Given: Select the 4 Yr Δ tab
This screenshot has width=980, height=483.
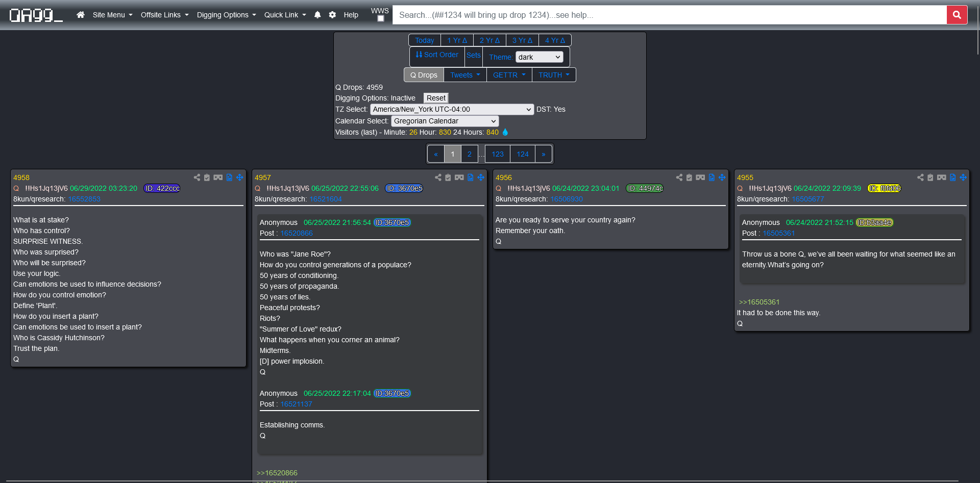Looking at the screenshot, I should click(x=555, y=40).
